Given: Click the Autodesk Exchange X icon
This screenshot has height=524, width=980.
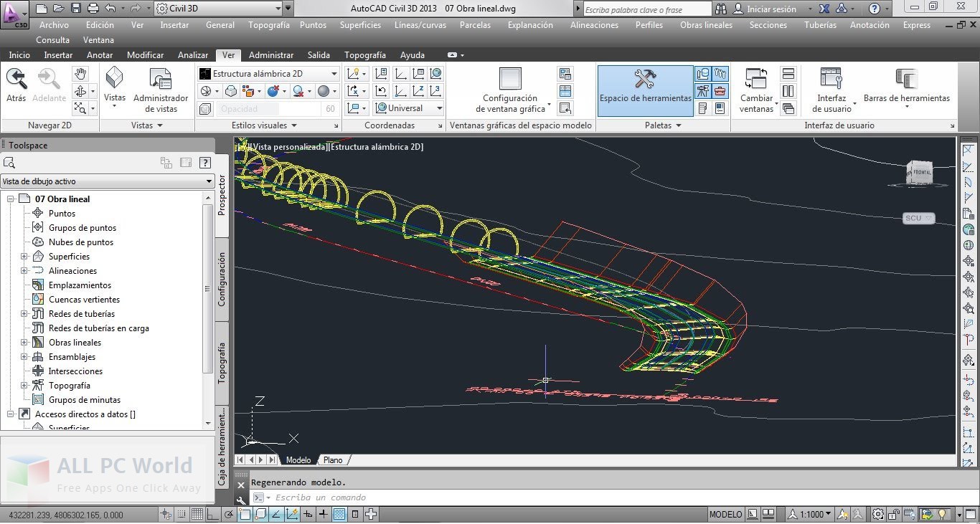Looking at the screenshot, I should pos(824,9).
